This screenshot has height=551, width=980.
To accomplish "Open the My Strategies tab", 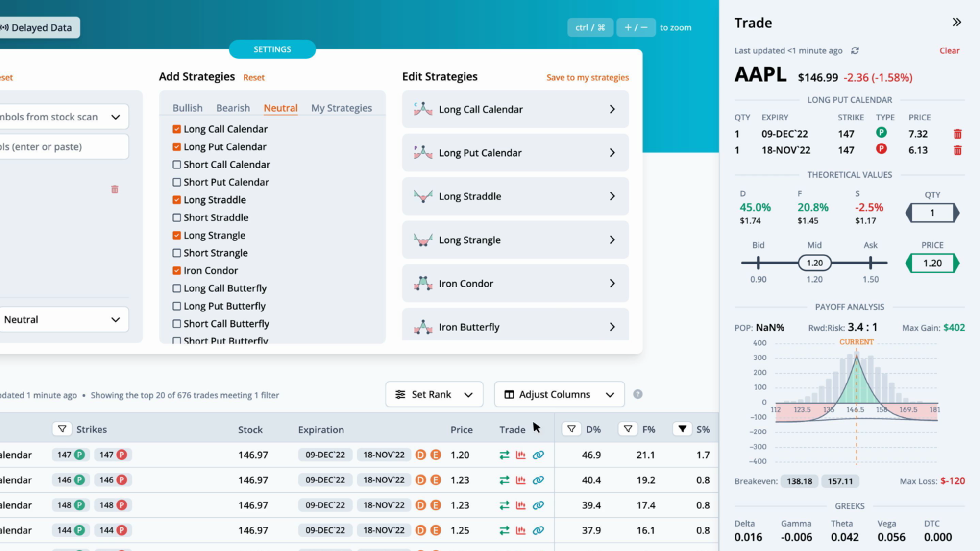I will 342,108.
